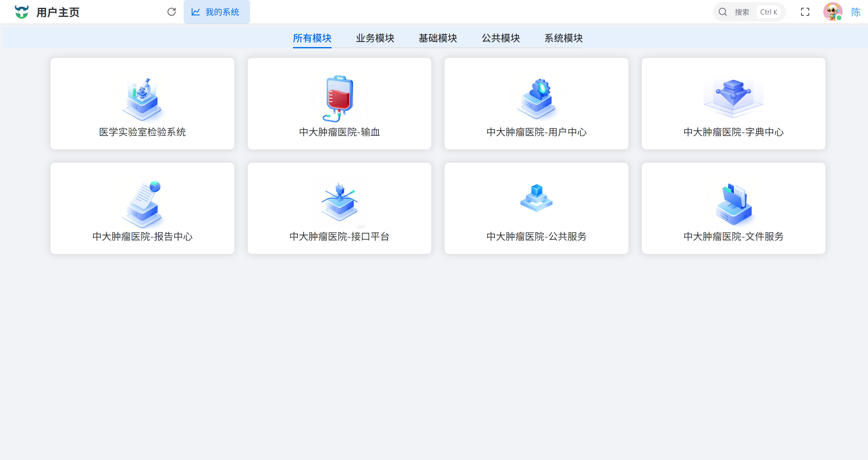Screen dimensions: 868x460
Task: Switch to the 业务模块 tab
Action: (375, 38)
